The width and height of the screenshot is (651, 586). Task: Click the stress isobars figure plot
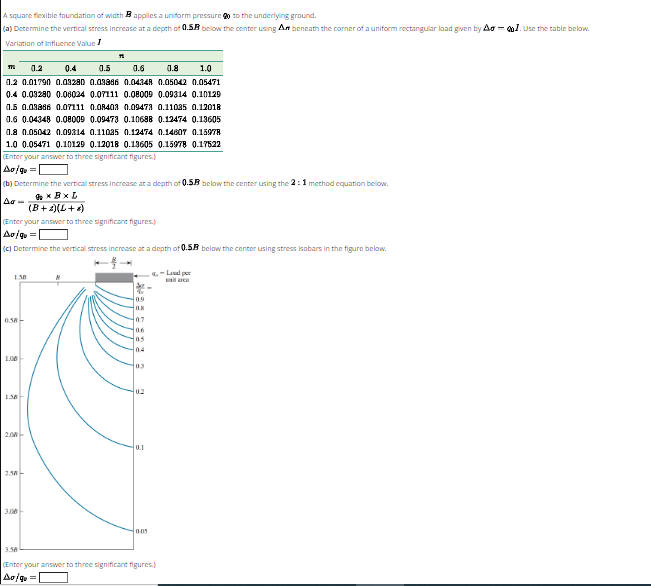[x=77, y=415]
